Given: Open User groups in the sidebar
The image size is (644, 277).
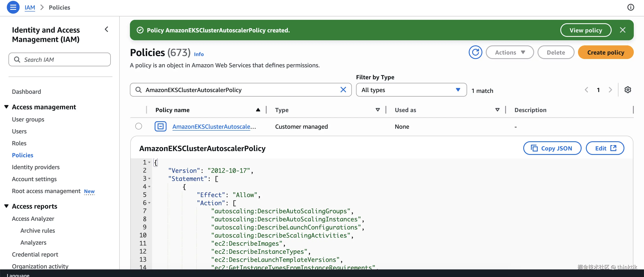Looking at the screenshot, I should [x=28, y=119].
